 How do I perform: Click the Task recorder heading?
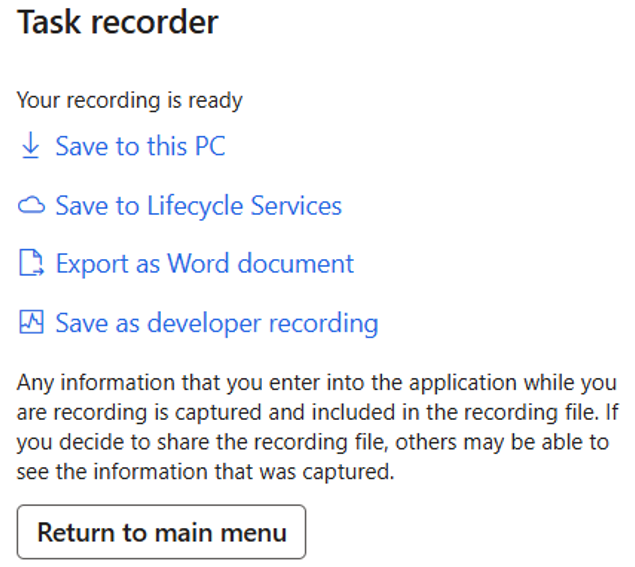pos(117,24)
